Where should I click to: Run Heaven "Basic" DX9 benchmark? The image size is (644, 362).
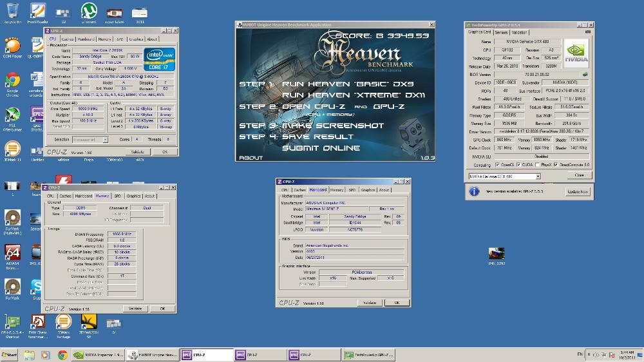[348, 84]
